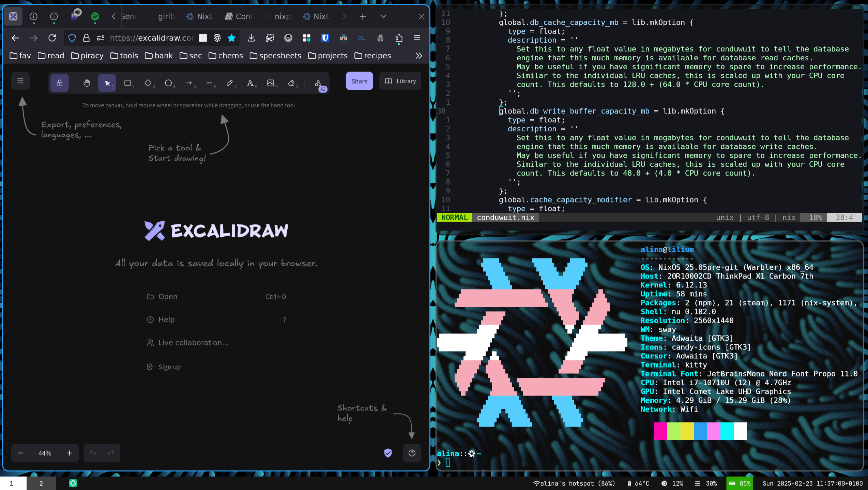Click the excalidraw URL address field

coord(152,38)
